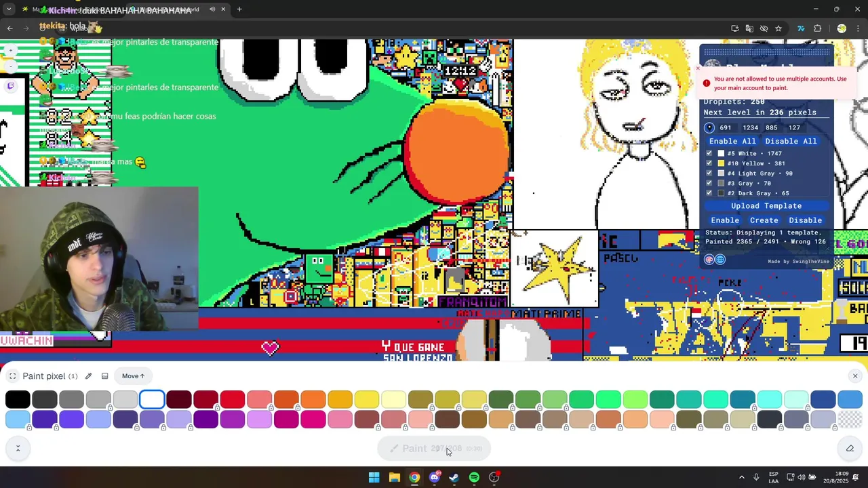Select the transparent checkered swatch

pyautogui.click(x=850, y=420)
